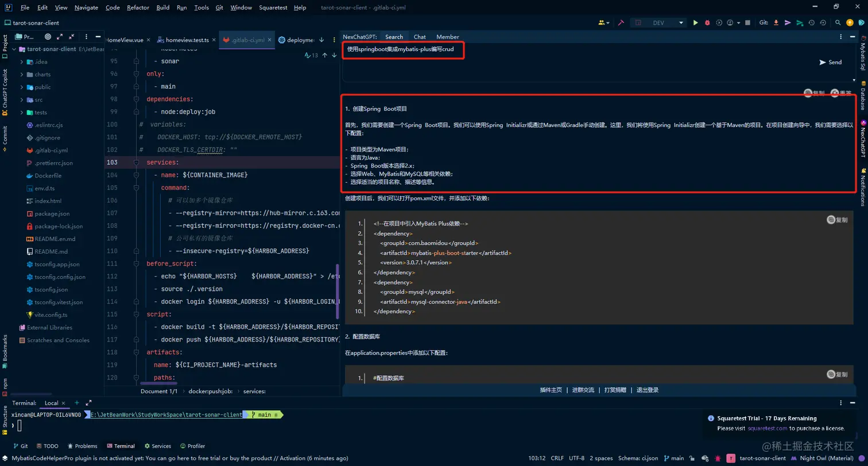The height and width of the screenshot is (466, 868).
Task: Expand the .idea folder
Action: coord(22,62)
